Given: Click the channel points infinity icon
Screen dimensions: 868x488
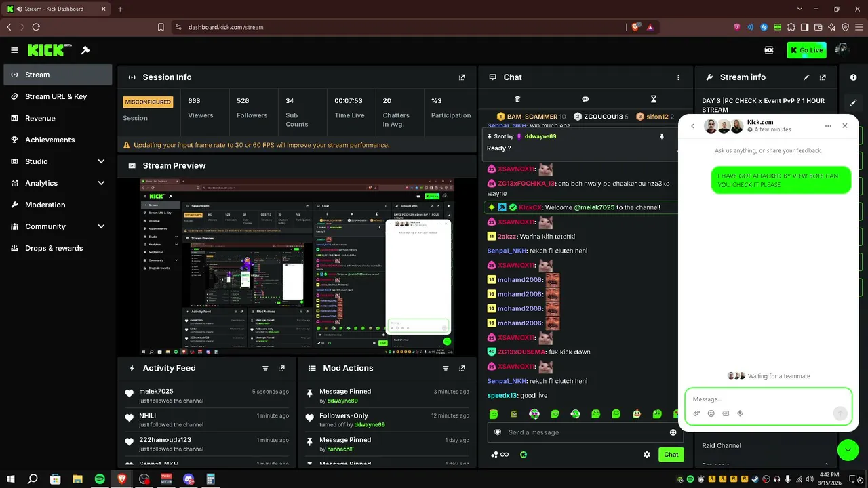Looking at the screenshot, I should [500, 455].
